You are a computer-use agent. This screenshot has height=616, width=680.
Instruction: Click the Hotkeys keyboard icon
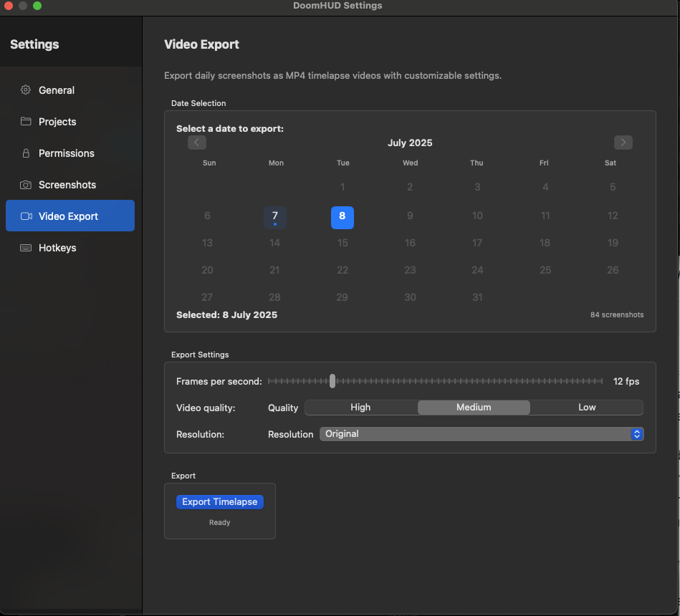point(26,248)
